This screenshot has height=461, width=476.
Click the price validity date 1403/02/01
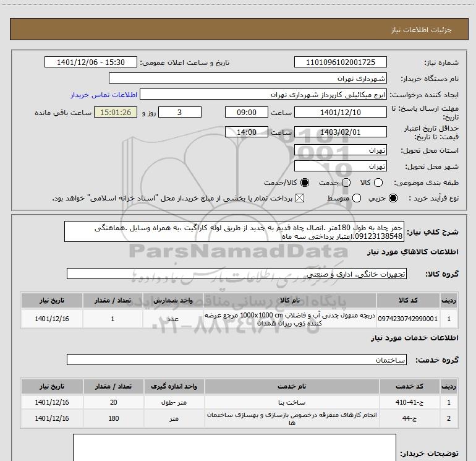(340, 132)
